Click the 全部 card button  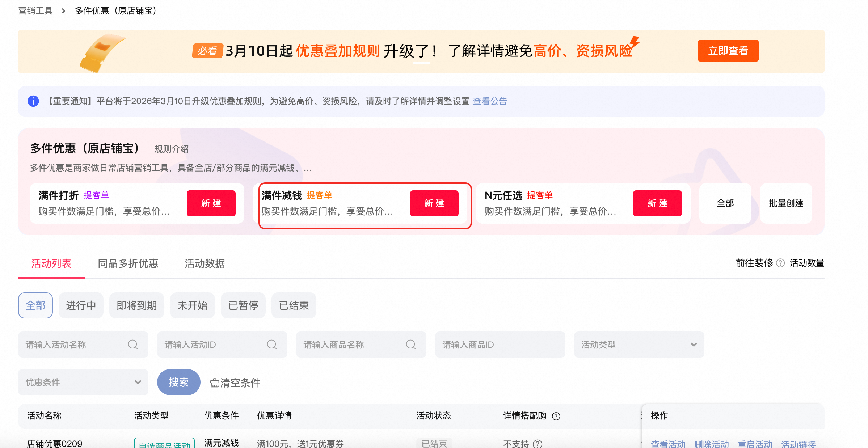(x=725, y=203)
